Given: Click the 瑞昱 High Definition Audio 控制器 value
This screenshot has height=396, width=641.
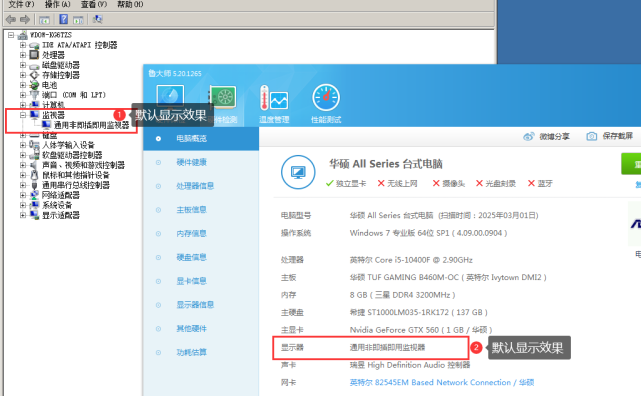Looking at the screenshot, I should coord(410,365).
